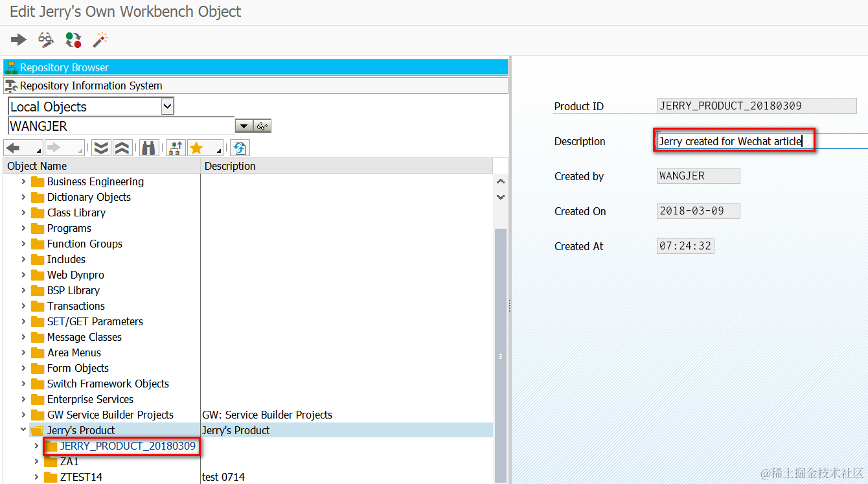The image size is (868, 484).
Task: Expand the Programs tree node
Action: pos(24,228)
